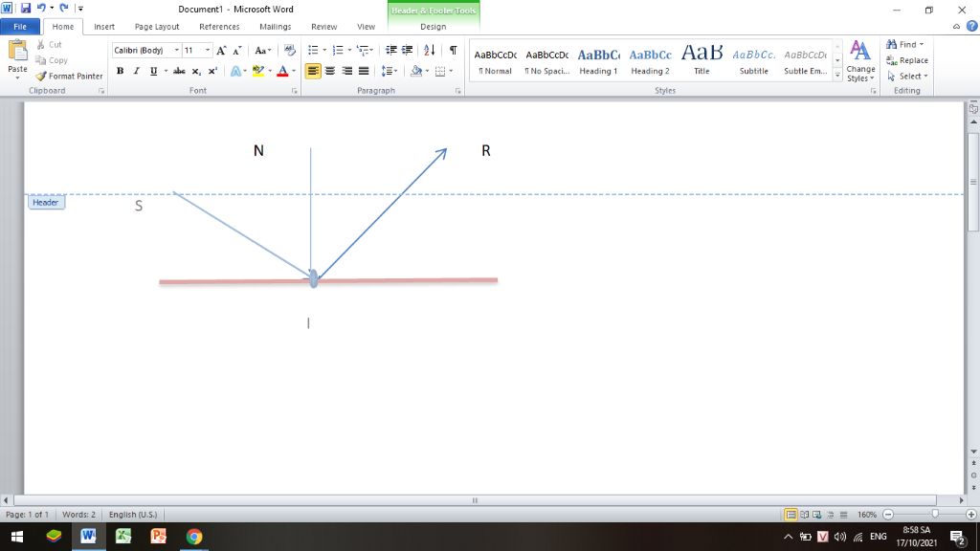The image size is (980, 551).
Task: Click the horizontal scrollbar
Action: click(x=475, y=499)
